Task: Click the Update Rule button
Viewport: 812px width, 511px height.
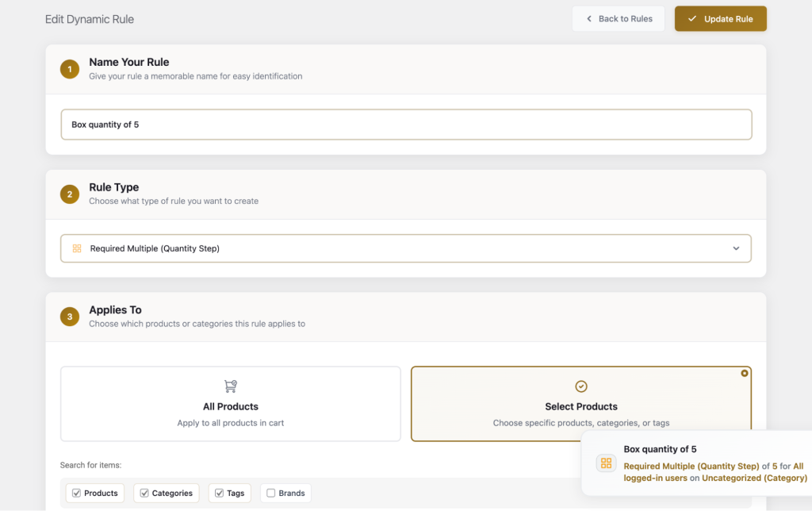Action: point(720,19)
